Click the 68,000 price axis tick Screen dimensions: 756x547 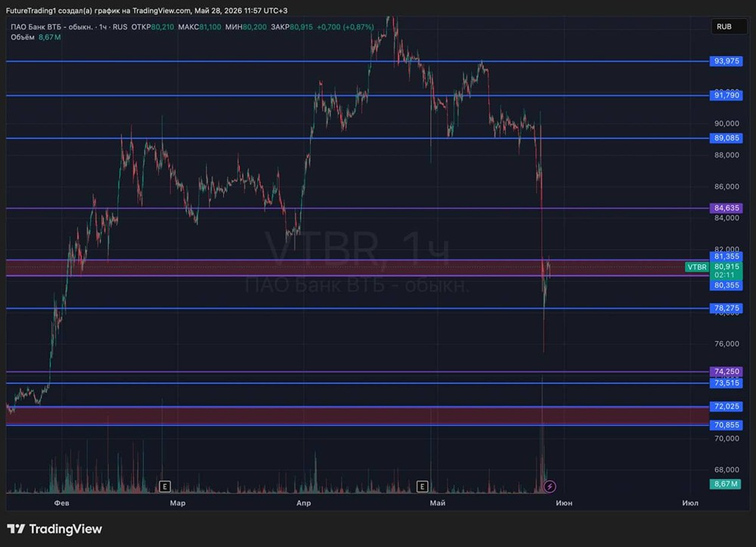tap(727, 469)
